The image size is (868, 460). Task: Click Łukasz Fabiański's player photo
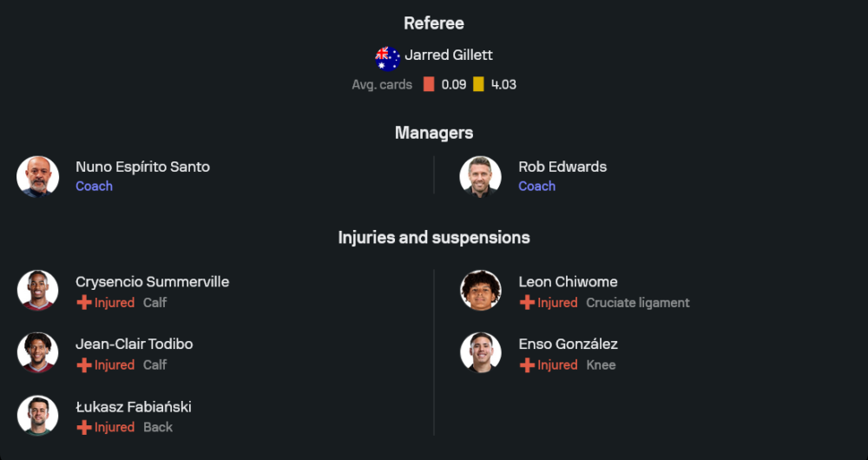coord(37,416)
